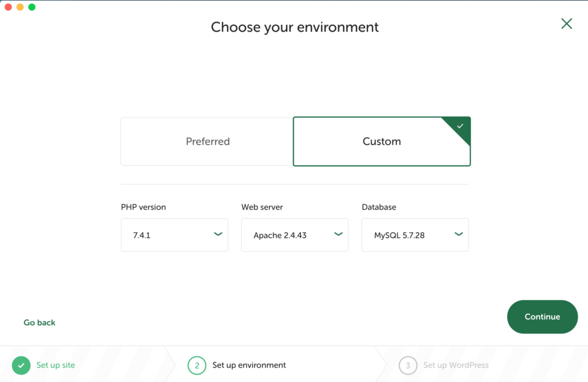Click the PHP version label
The height and width of the screenshot is (382, 588).
(143, 207)
